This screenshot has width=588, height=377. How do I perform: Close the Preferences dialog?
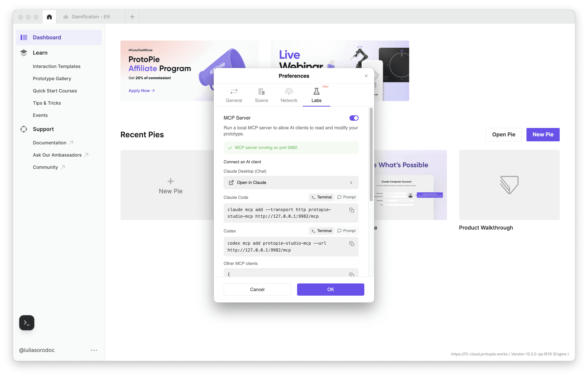(366, 76)
